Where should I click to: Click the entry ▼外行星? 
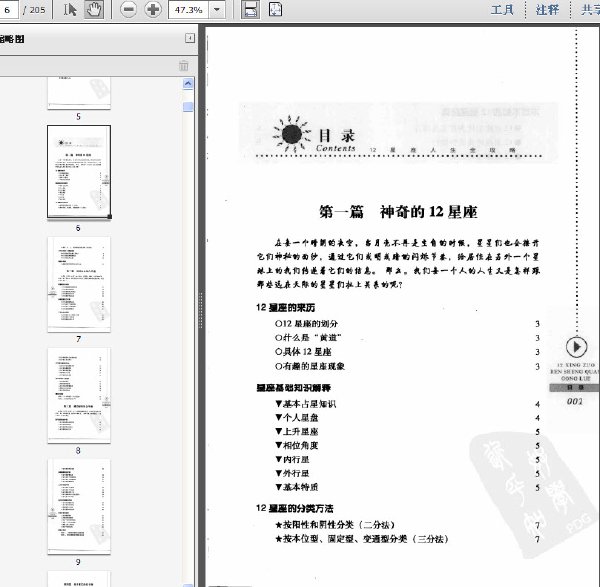292,473
